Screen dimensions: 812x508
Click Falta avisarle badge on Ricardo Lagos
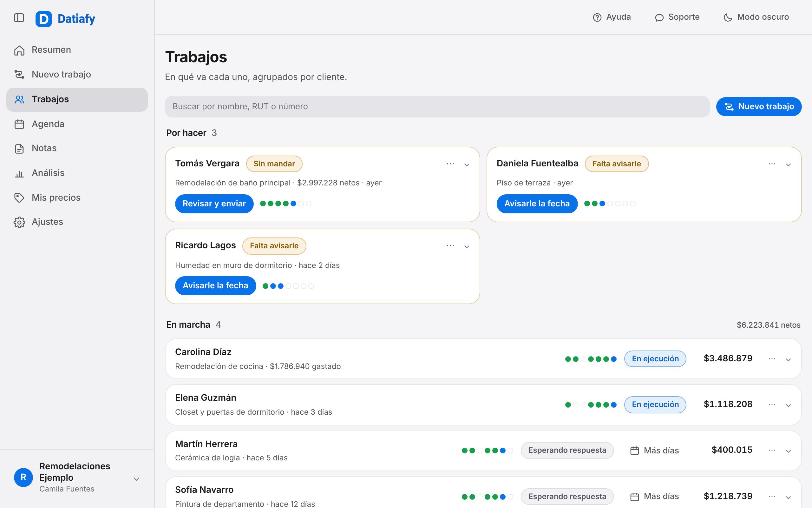click(x=274, y=246)
